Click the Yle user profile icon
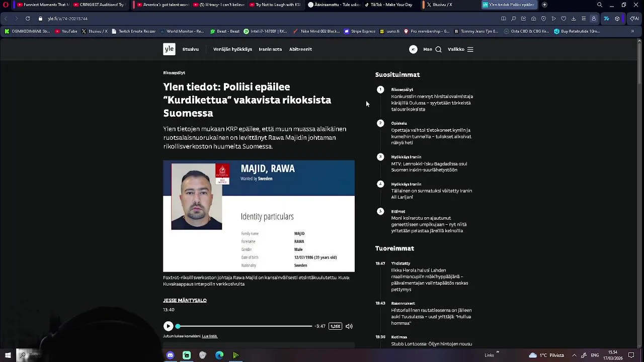This screenshot has width=644, height=362. [x=413, y=49]
